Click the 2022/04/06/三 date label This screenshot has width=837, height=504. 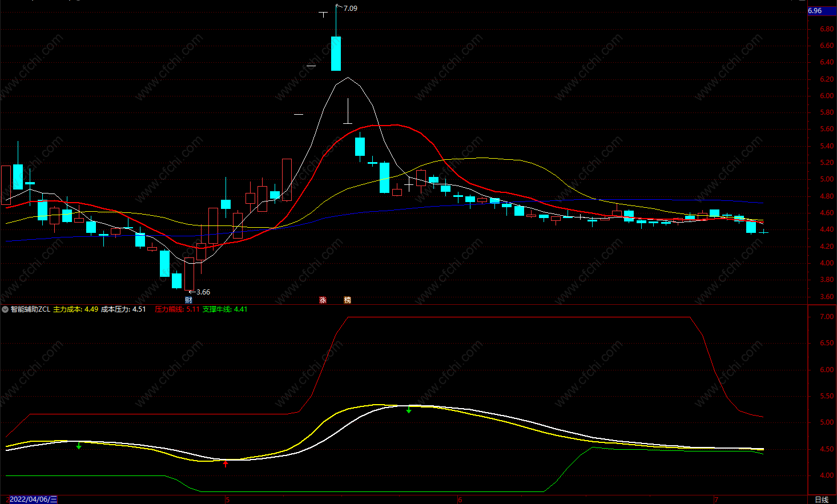pos(34,499)
